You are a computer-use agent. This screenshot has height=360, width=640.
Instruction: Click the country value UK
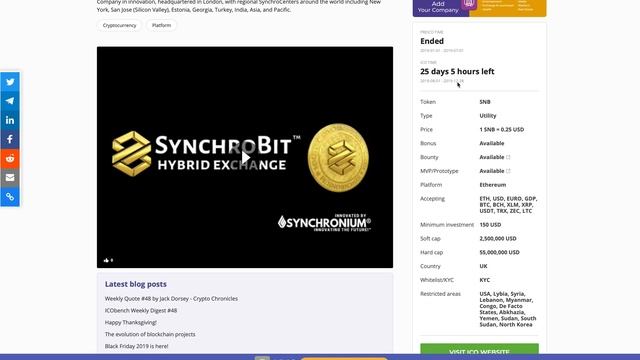click(483, 267)
